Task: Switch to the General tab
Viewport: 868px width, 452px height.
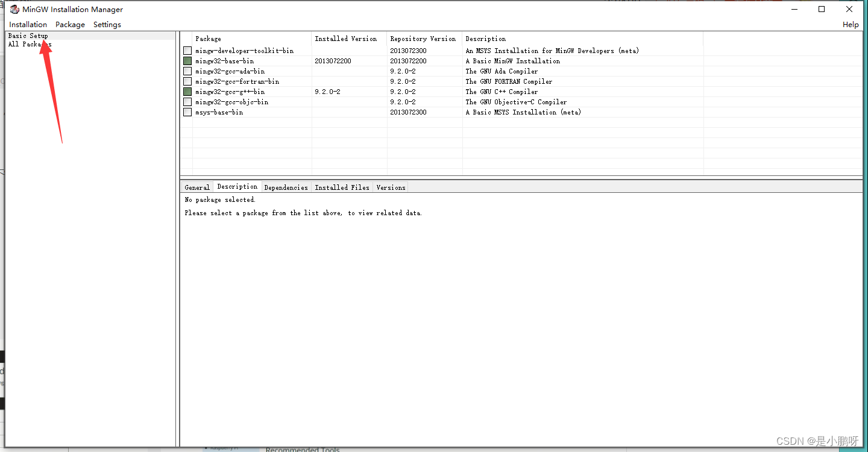Action: click(x=197, y=187)
